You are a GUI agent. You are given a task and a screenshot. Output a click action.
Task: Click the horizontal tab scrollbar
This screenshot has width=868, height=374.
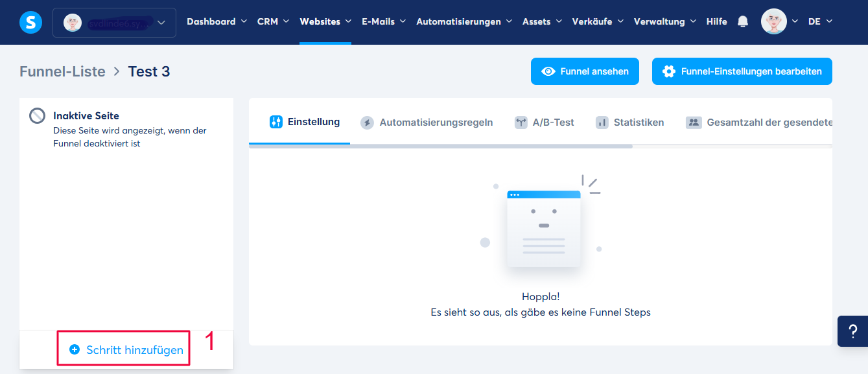(440, 146)
